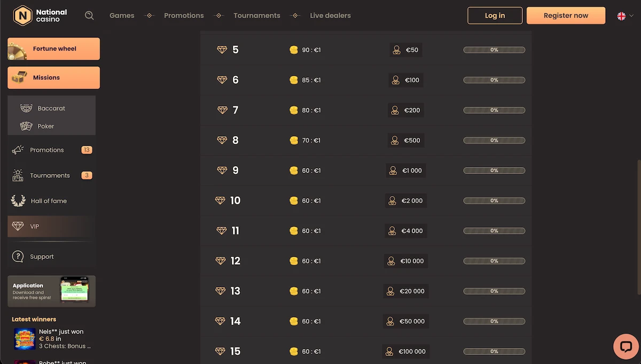
Task: Click the Application download banner thumbnail
Action: (x=74, y=290)
